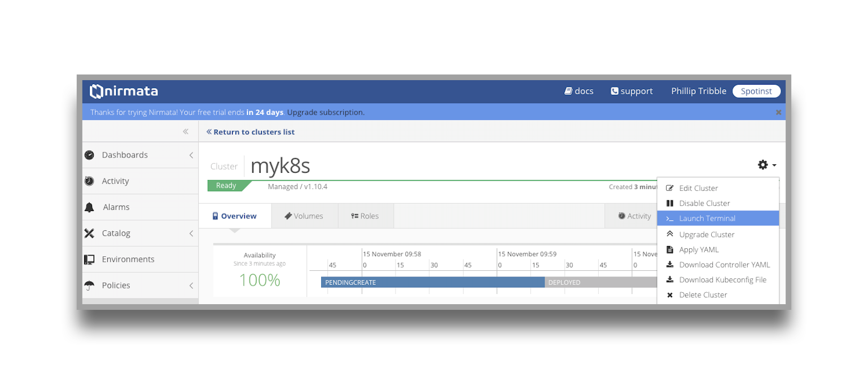Click the PENDINGCREATE timeline bar

click(x=432, y=282)
